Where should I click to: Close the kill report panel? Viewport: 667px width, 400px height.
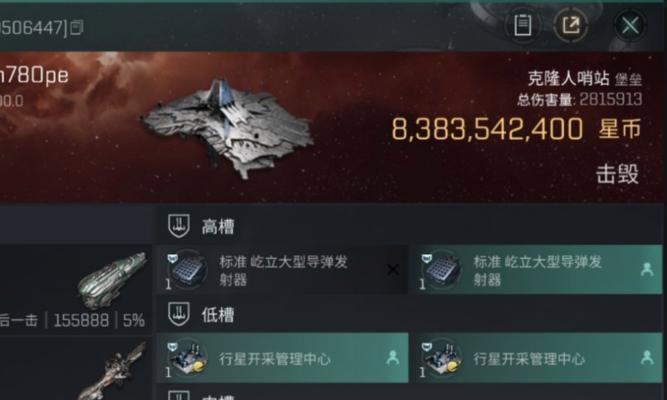click(630, 25)
